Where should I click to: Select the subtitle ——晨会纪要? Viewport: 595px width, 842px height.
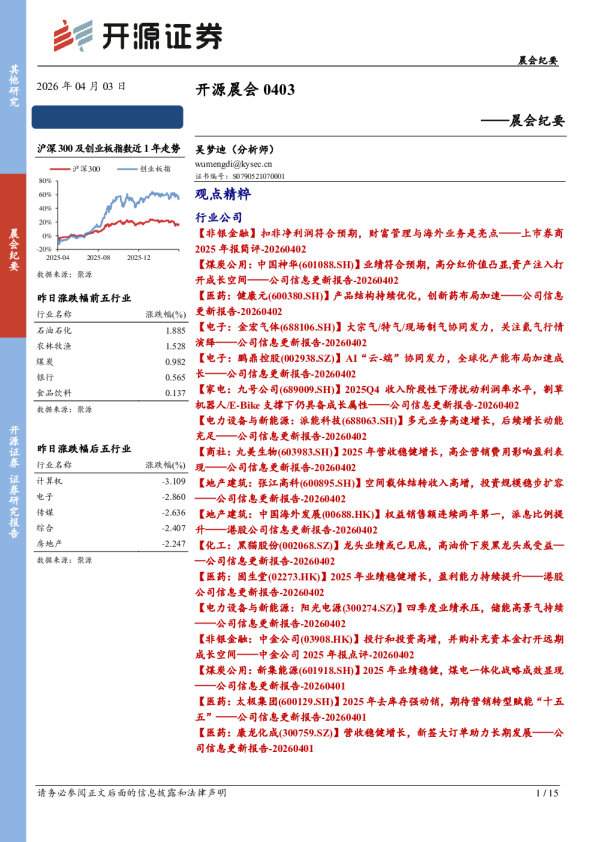pyautogui.click(x=523, y=120)
